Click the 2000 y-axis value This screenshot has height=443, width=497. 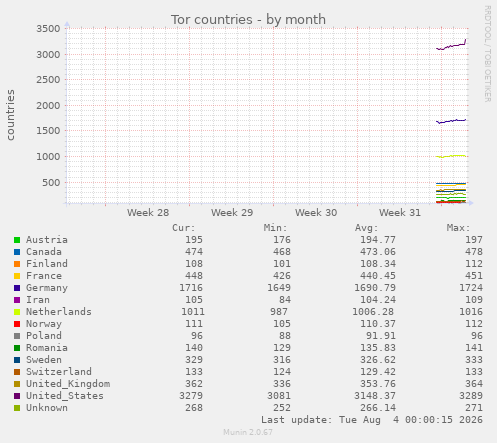[48, 106]
